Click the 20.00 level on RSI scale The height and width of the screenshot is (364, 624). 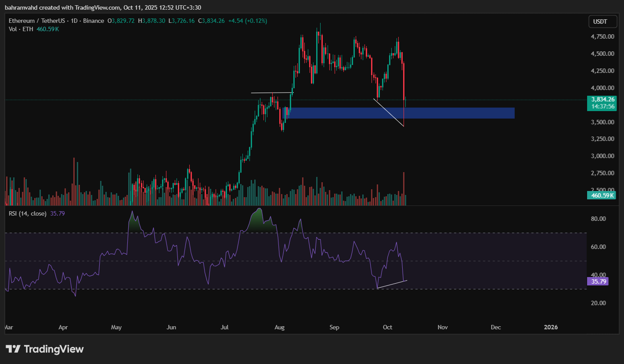[x=599, y=303]
